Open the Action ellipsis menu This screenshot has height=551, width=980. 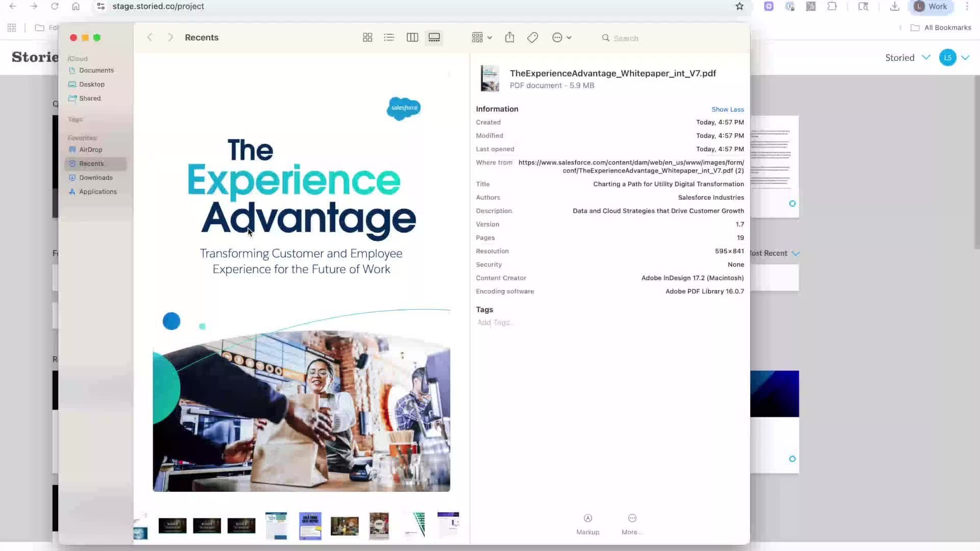(x=561, y=38)
